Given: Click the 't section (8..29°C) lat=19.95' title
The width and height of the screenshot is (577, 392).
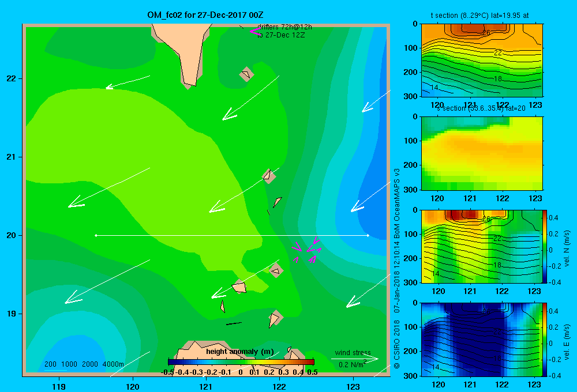Looking at the screenshot, I should pyautogui.click(x=480, y=16).
